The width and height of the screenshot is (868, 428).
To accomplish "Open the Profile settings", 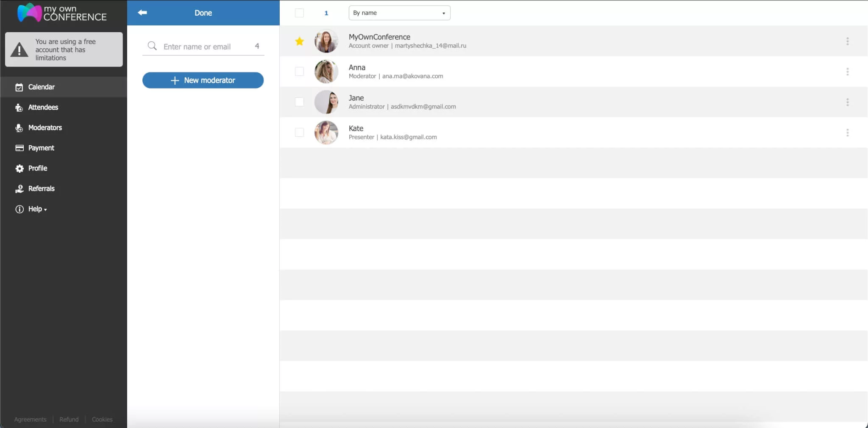I will pos(38,168).
